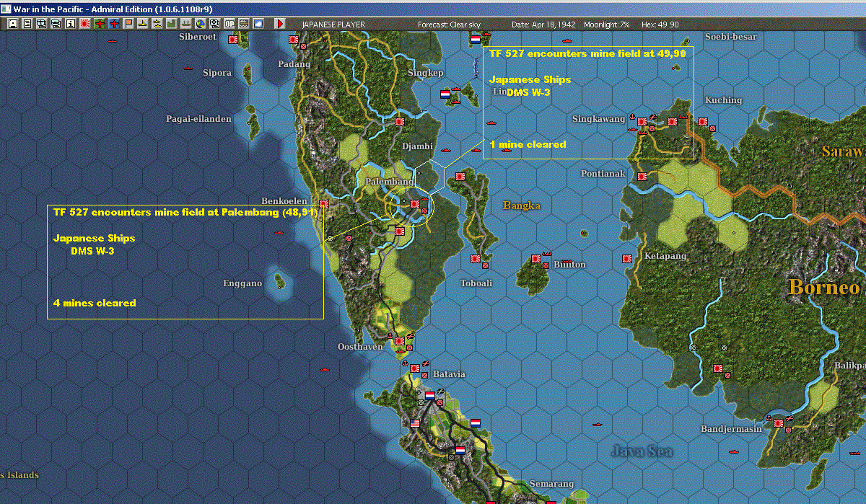
Task: Click the green terrain toolbar icon
Action: point(172,24)
